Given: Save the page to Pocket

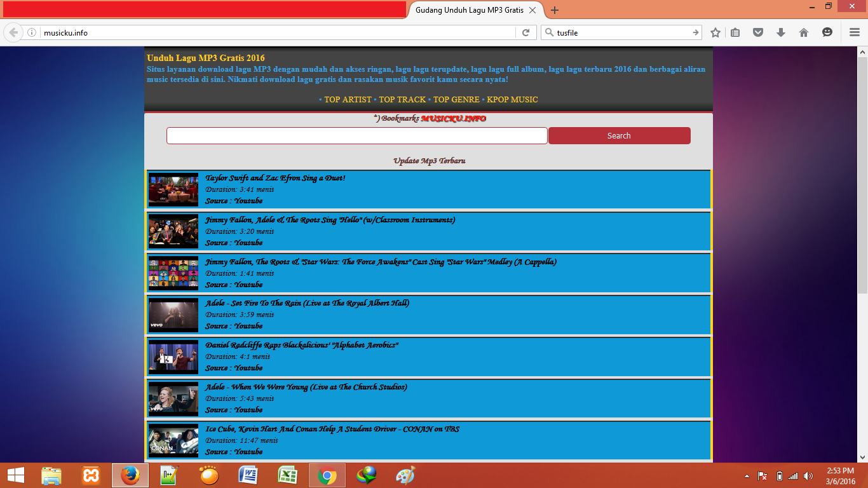Looking at the screenshot, I should pyautogui.click(x=758, y=32).
